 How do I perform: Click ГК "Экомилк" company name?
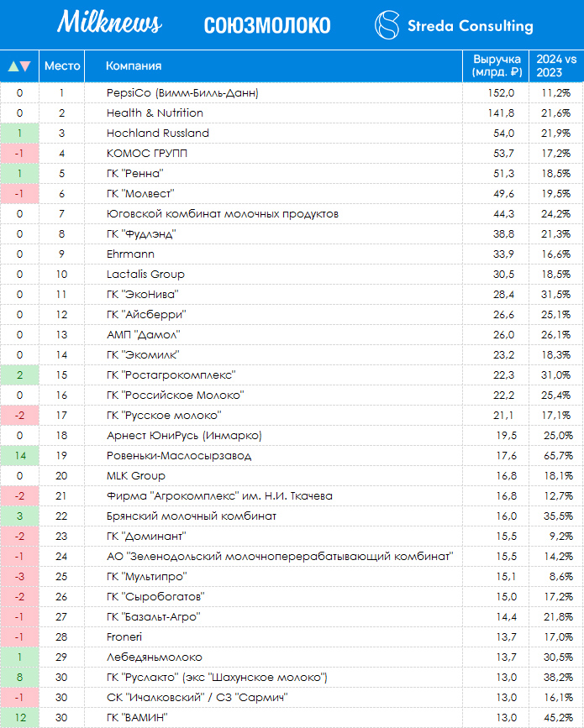[143, 354]
